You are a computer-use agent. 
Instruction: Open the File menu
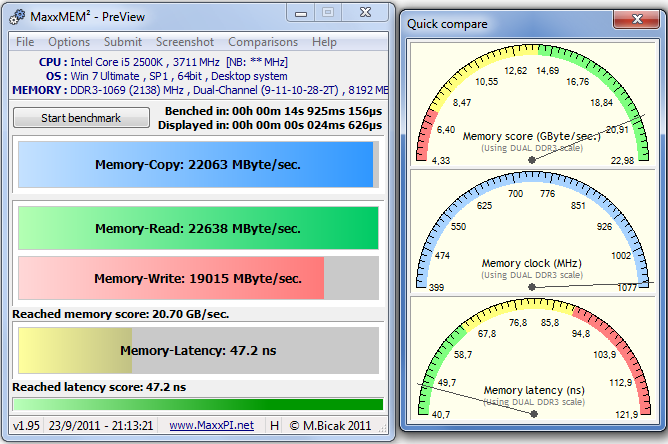[x=25, y=42]
